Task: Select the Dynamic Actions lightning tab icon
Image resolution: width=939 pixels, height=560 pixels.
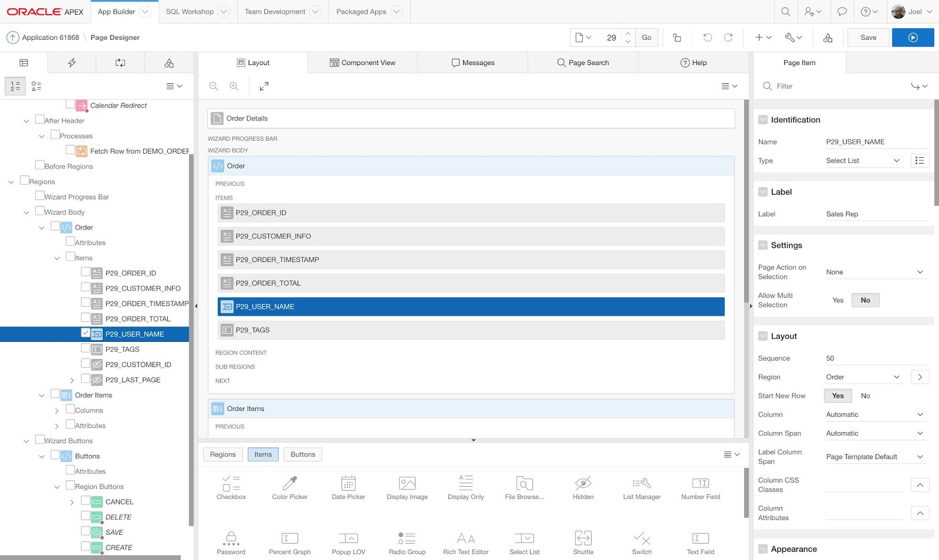Action: [x=72, y=63]
